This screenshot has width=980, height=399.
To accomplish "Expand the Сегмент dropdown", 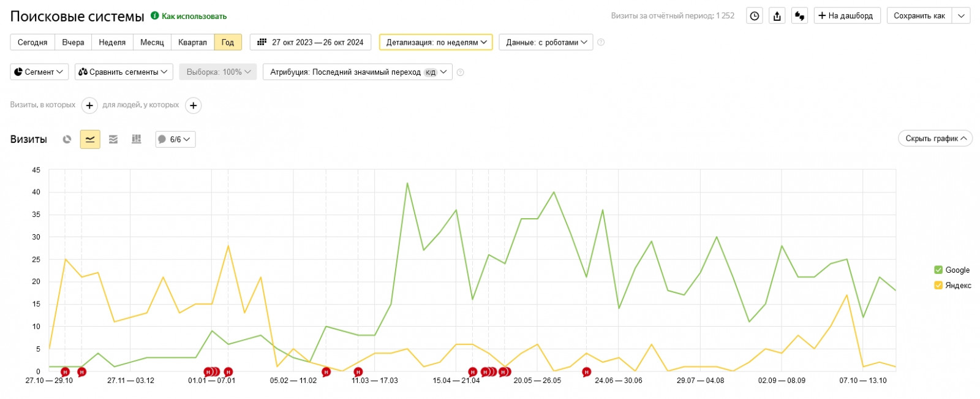I will click(39, 72).
